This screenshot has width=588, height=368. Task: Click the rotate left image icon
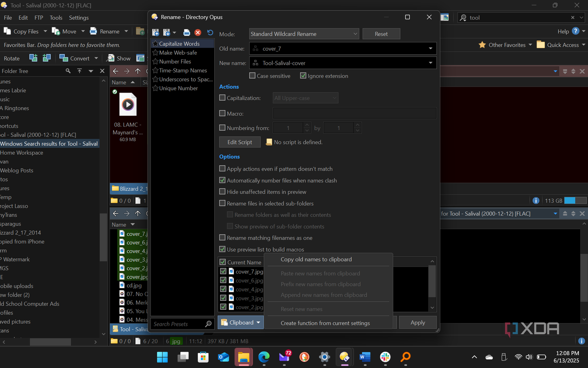tap(33, 58)
